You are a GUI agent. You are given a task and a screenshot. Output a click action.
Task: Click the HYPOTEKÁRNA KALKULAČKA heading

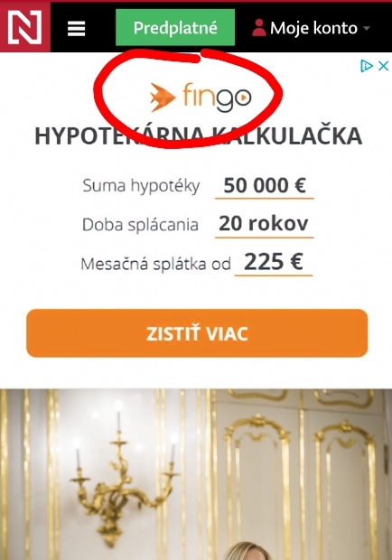coord(198,136)
